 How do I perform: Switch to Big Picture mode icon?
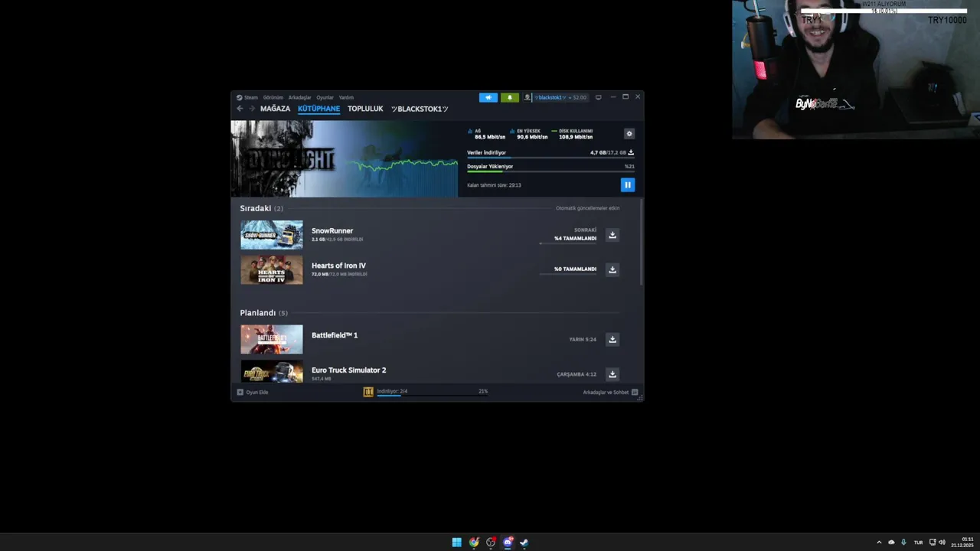pos(599,97)
